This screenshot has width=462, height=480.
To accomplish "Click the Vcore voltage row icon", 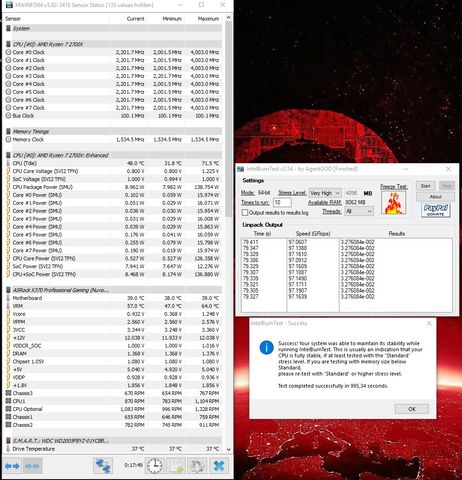I will coord(8,314).
